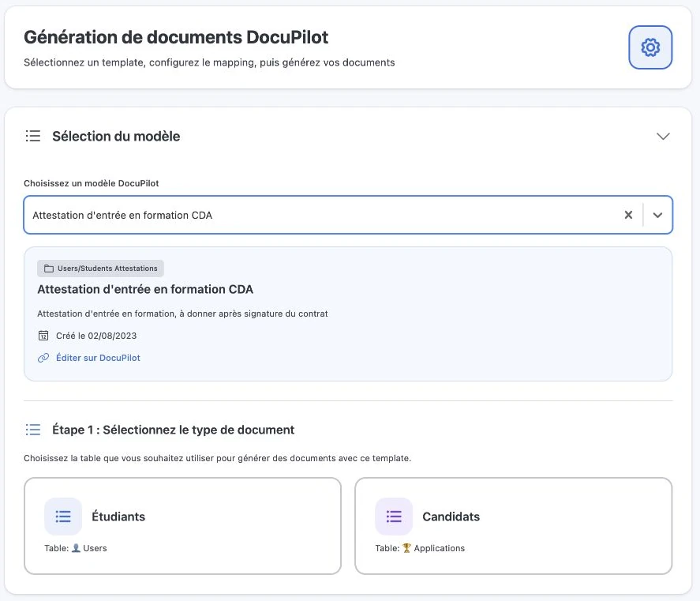Click the text Créé le 02/08/2023

point(96,336)
